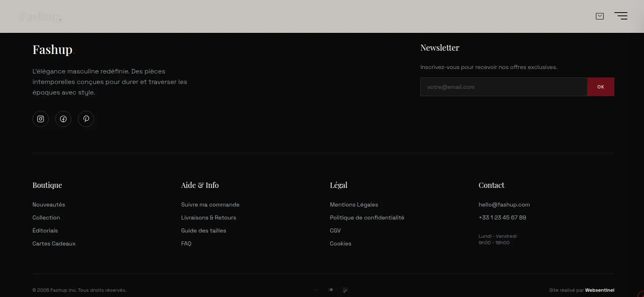Open the shopping bag in the header

point(599,16)
